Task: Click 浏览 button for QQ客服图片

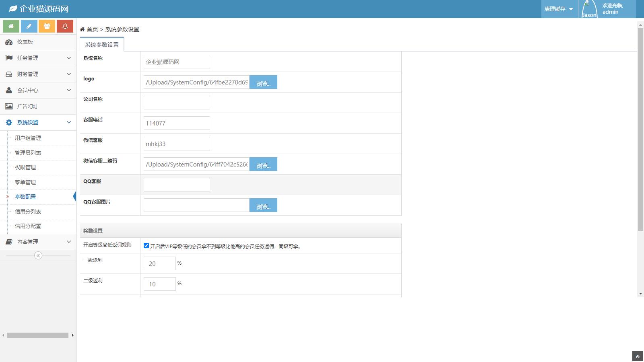Action: [263, 206]
